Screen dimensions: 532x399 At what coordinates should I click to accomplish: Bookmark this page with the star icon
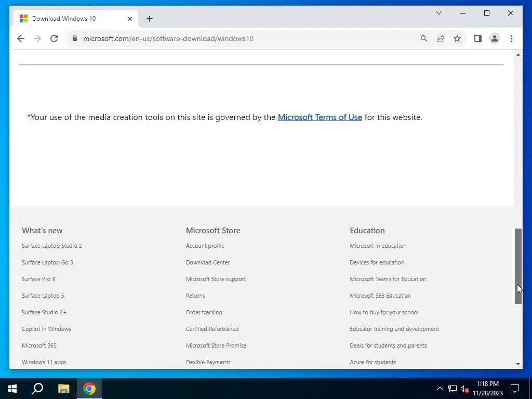[x=457, y=38]
